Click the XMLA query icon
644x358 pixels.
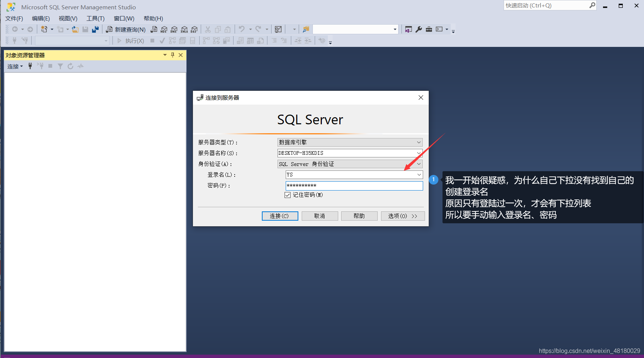coord(184,29)
